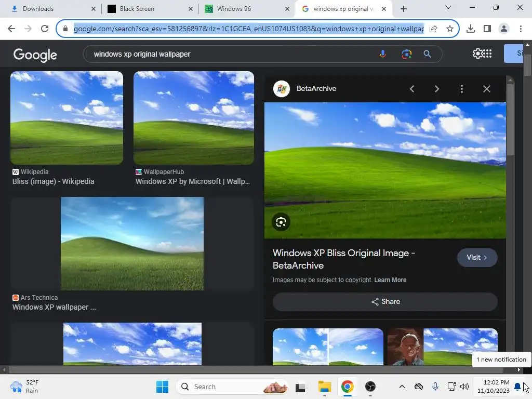
Task: Open the Windows Start menu
Action: point(162,387)
